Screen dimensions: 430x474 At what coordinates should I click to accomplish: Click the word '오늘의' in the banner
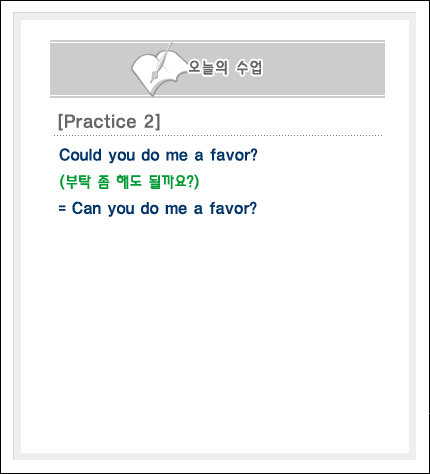(x=208, y=68)
